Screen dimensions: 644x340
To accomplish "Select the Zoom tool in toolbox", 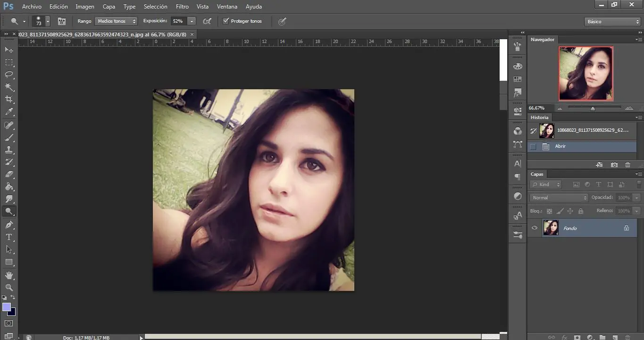I will tap(9, 287).
